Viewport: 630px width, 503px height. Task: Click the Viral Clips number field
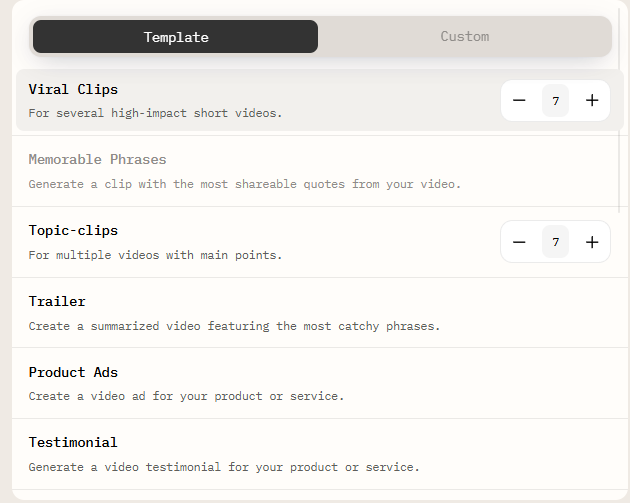click(555, 100)
